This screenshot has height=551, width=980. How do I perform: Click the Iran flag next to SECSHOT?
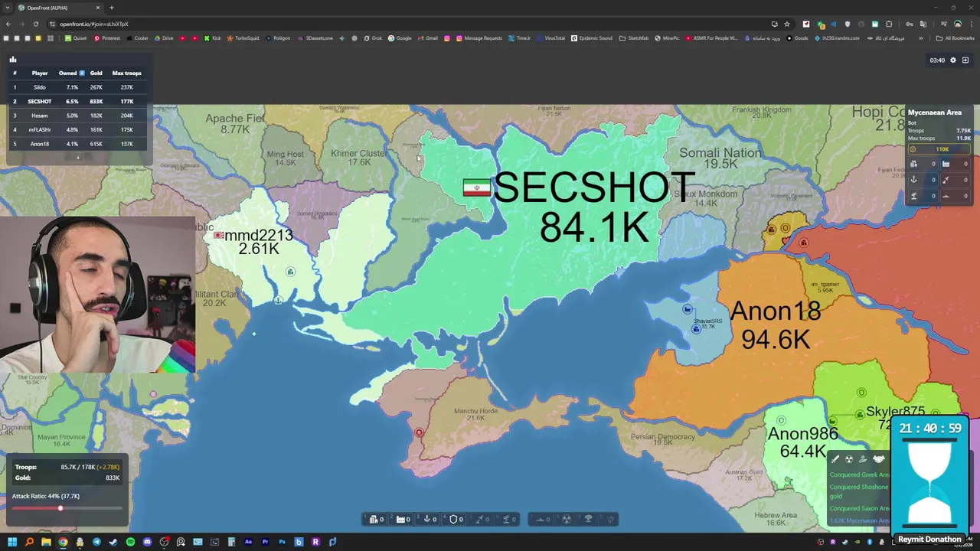pos(476,187)
